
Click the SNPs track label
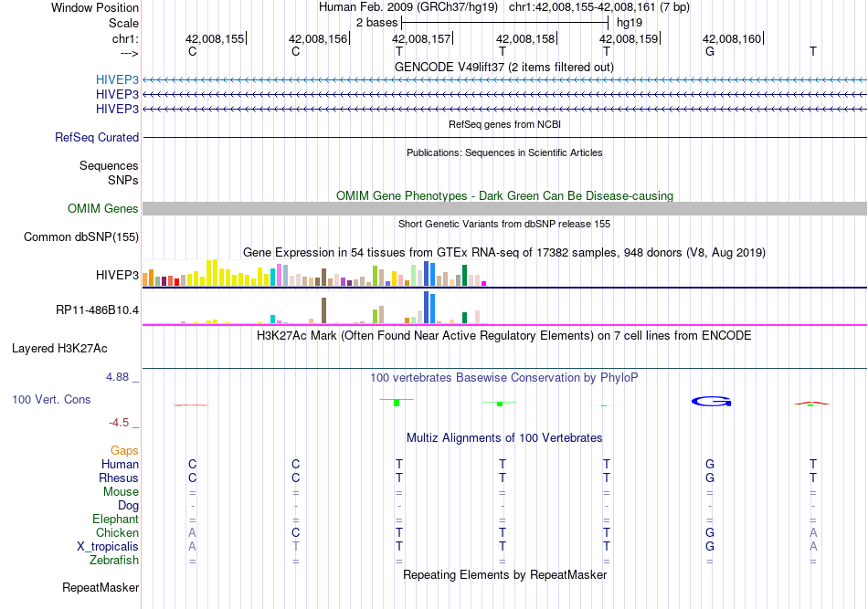click(123, 180)
